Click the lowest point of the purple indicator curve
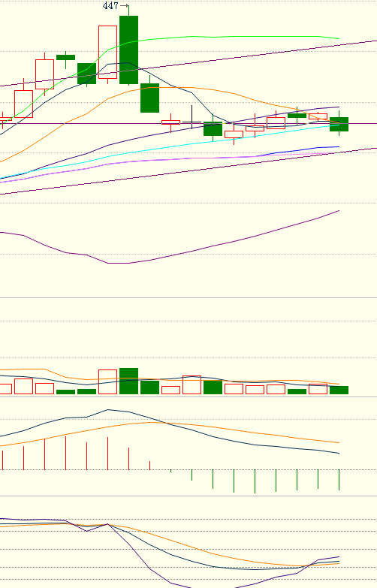The width and height of the screenshot is (377, 588). coord(118,264)
